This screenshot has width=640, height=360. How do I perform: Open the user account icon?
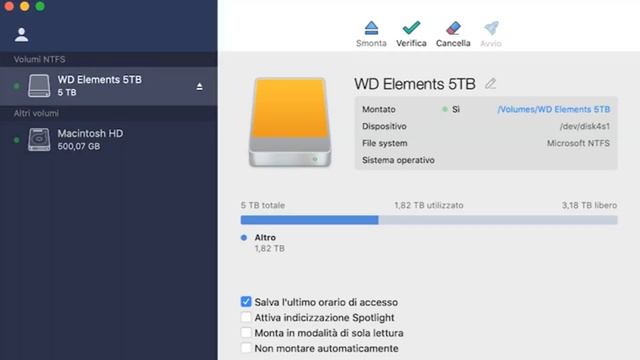pos(21,35)
